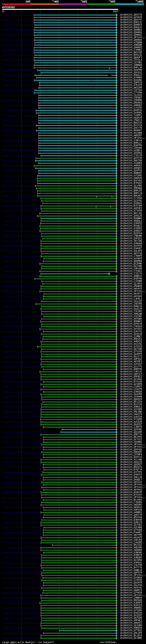Image resolution: width=146 pixels, height=644 pixels.
Task: Click the red 20% identity legend segment
Action: click(16, 4)
